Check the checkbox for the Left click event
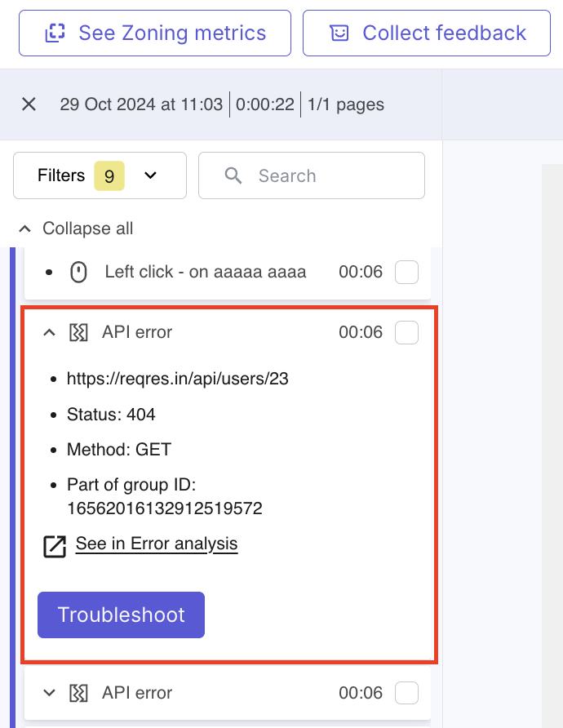The height and width of the screenshot is (728, 563). (406, 272)
